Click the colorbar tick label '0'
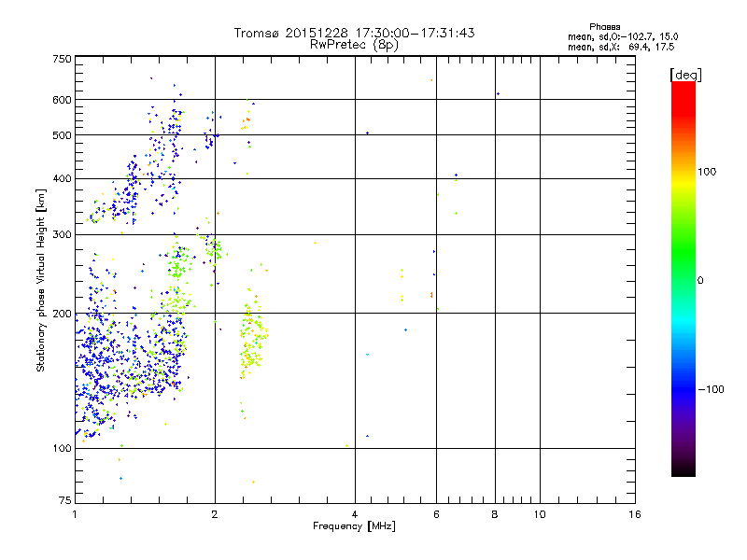Viewport: 747px width, 560px height. [x=700, y=281]
